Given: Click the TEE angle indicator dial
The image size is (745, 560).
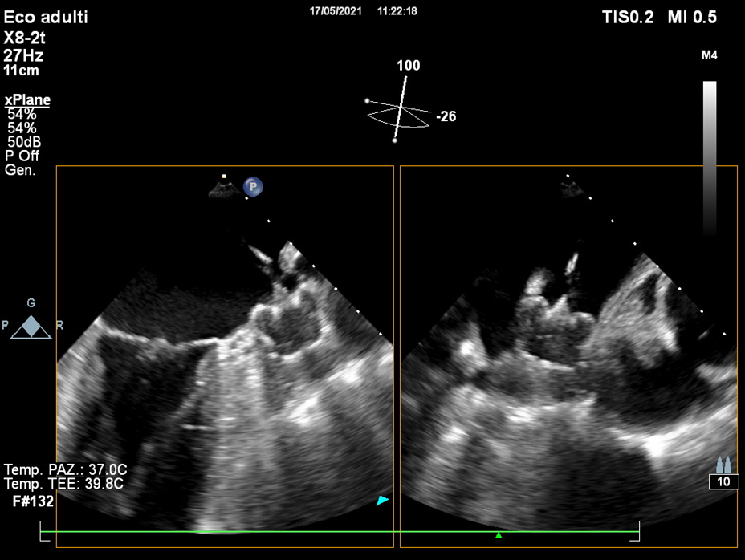Looking at the screenshot, I should point(399,116).
